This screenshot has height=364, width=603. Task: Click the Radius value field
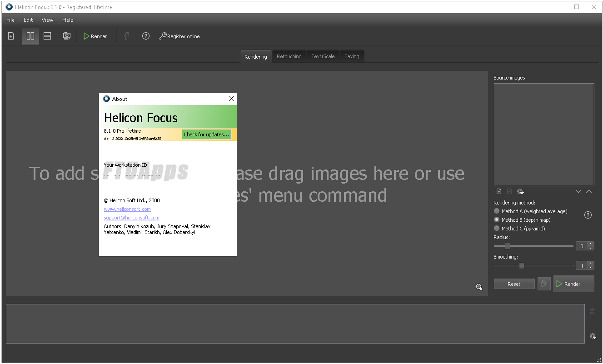581,246
